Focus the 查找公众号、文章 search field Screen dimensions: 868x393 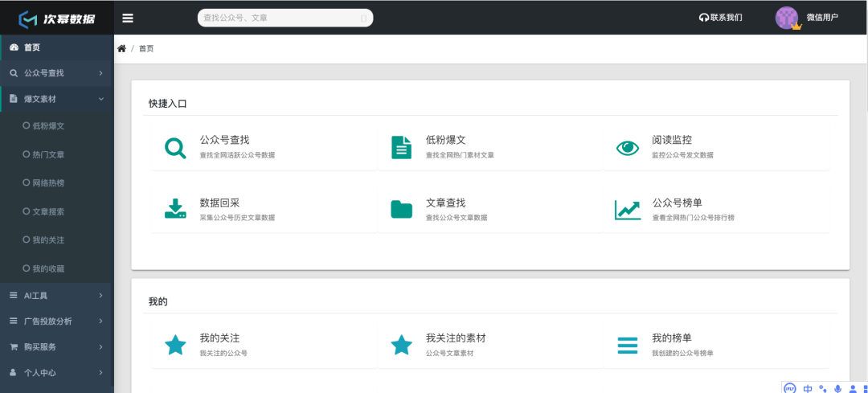click(x=285, y=18)
